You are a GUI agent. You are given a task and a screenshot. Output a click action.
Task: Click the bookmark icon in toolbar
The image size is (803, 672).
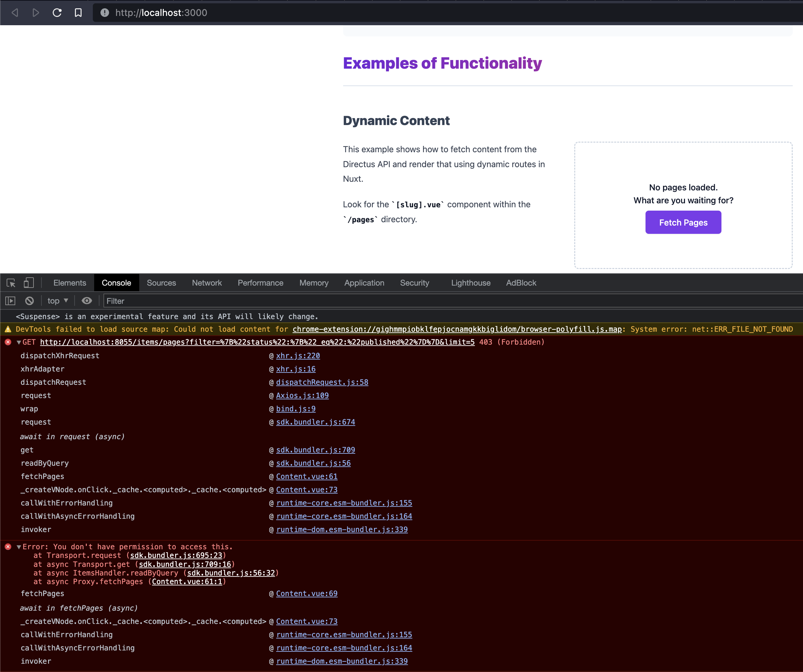78,13
